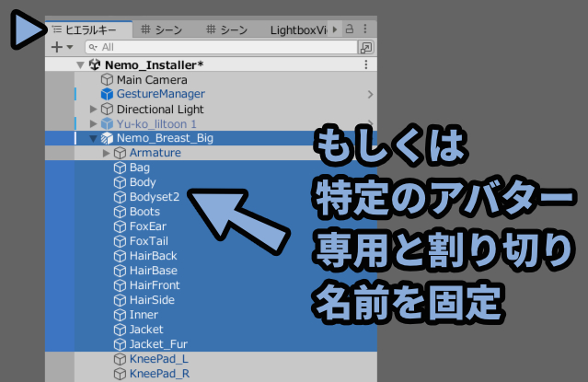The image size is (588, 382).
Task: Click the KneePad_L cube icon
Action: click(x=120, y=359)
